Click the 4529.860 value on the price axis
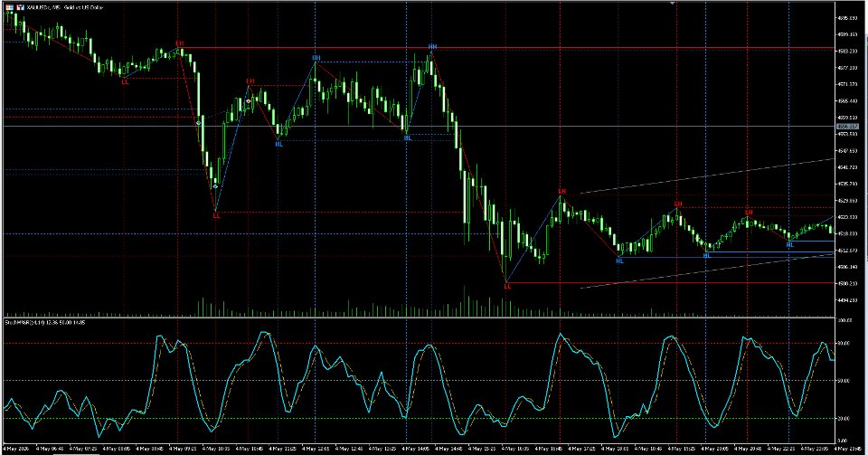This screenshot has width=868, height=455. pos(848,201)
